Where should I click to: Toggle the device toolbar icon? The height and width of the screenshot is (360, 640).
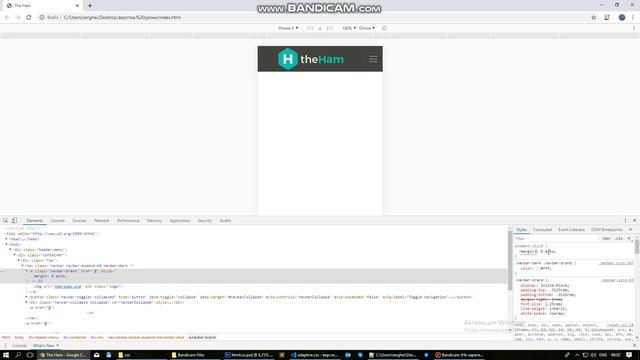pyautogui.click(x=14, y=220)
